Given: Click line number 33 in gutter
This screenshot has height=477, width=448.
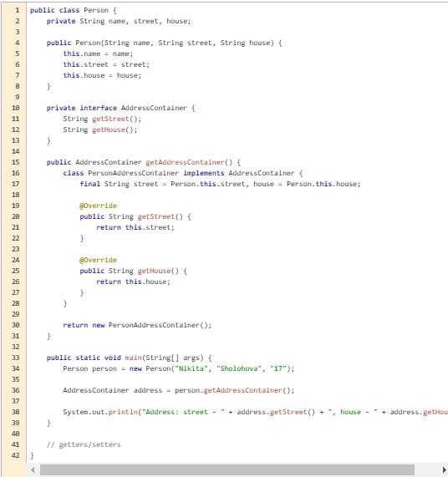Looking at the screenshot, I should pos(16,358).
